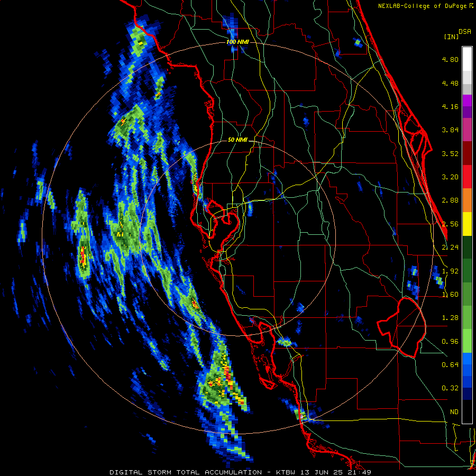Viewport: 476px width, 476px height.
Task: Select the bright red legend swatch
Action: point(467,177)
